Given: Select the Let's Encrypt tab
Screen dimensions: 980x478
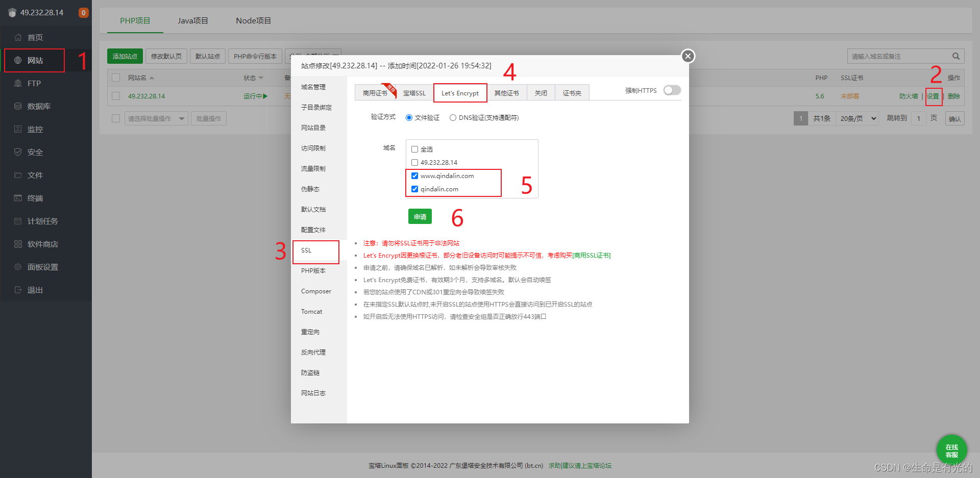Looking at the screenshot, I should [x=460, y=93].
